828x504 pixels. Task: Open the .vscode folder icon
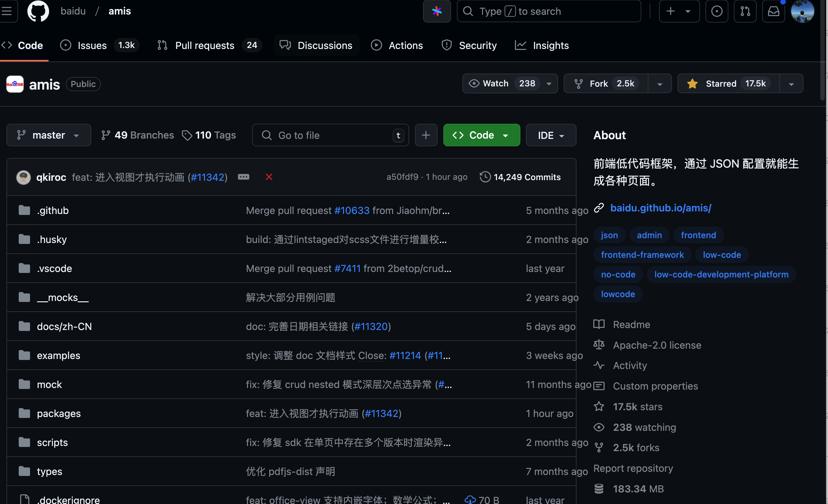tap(24, 268)
